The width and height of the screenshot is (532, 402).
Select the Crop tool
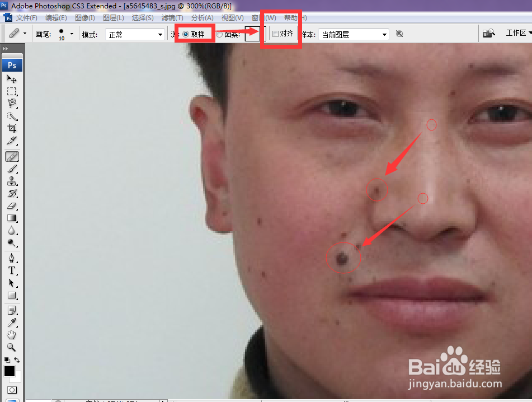[12, 128]
